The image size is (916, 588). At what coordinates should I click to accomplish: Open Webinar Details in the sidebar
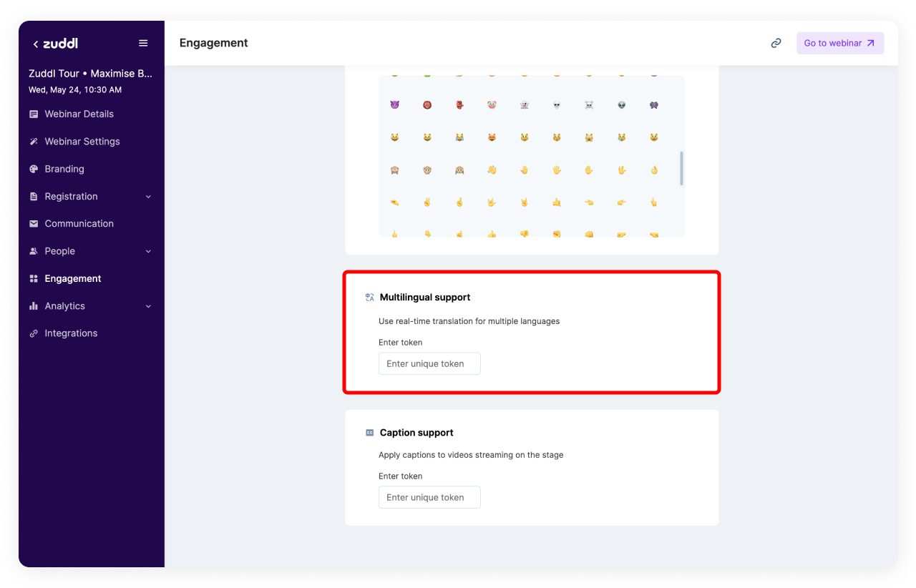click(79, 114)
